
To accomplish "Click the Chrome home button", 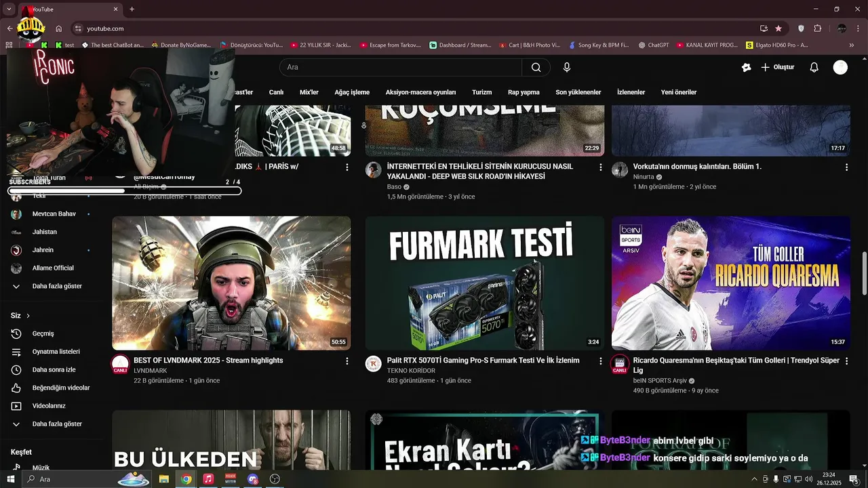I will (x=59, y=28).
